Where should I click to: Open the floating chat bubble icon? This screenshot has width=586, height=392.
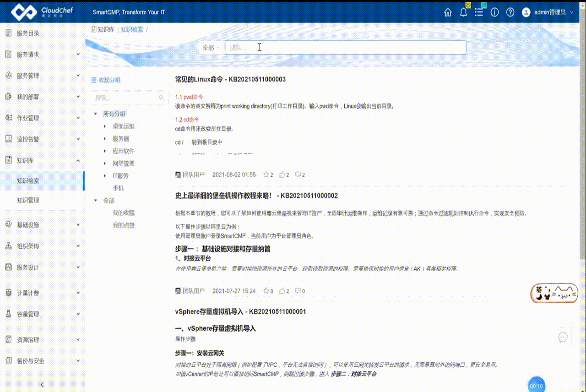tap(563, 338)
